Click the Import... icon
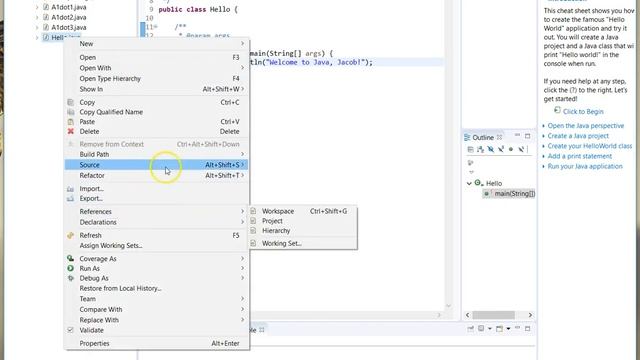 click(x=71, y=189)
